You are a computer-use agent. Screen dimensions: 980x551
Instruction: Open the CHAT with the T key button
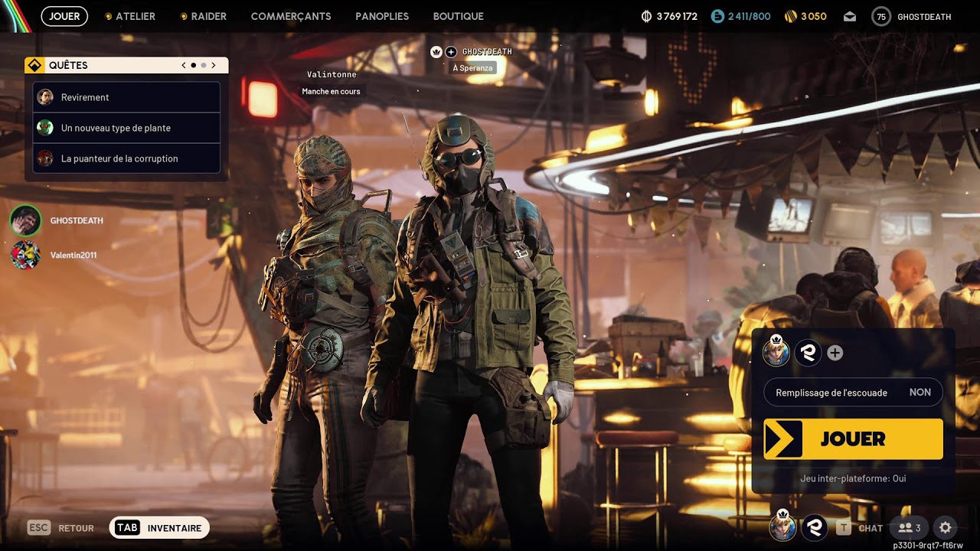[860, 528]
